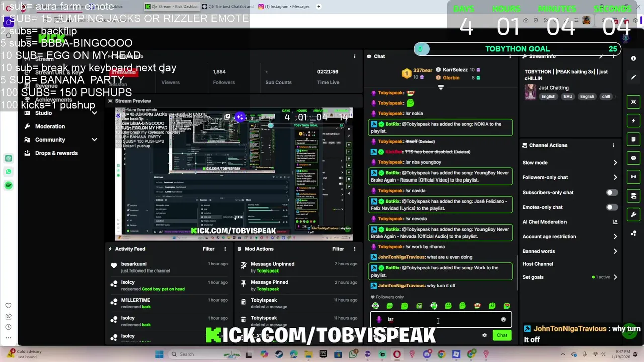Open emoji picker in chat input
This screenshot has height=362, width=644.
point(503,320)
